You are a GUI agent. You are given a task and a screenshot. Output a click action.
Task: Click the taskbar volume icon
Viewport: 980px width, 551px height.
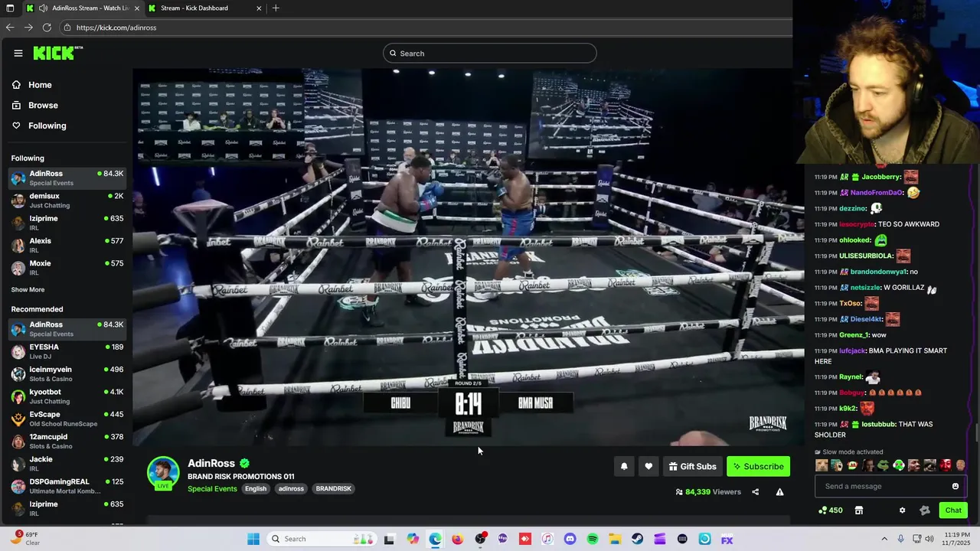(930, 539)
